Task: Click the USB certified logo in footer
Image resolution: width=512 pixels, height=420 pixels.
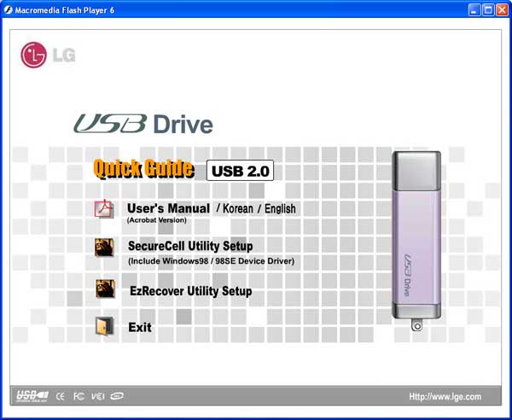Action: coord(32,396)
